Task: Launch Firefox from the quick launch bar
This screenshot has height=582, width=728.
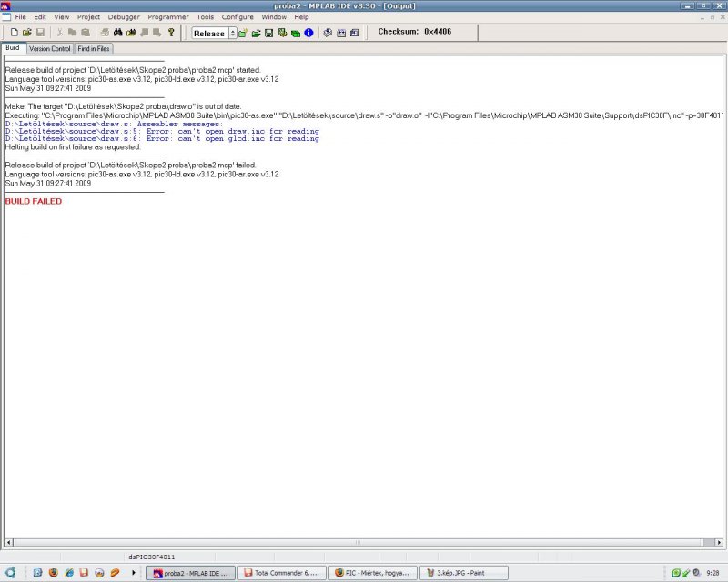Action: (x=54, y=573)
